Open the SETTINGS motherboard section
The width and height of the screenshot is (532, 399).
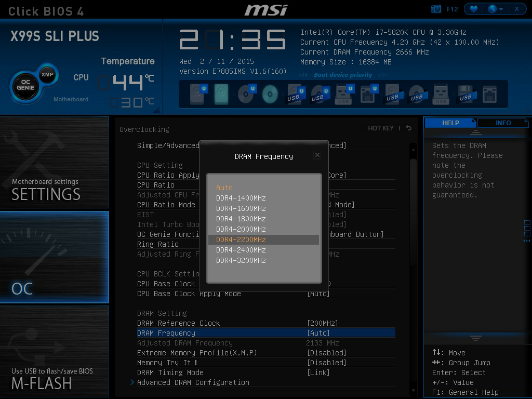54,163
